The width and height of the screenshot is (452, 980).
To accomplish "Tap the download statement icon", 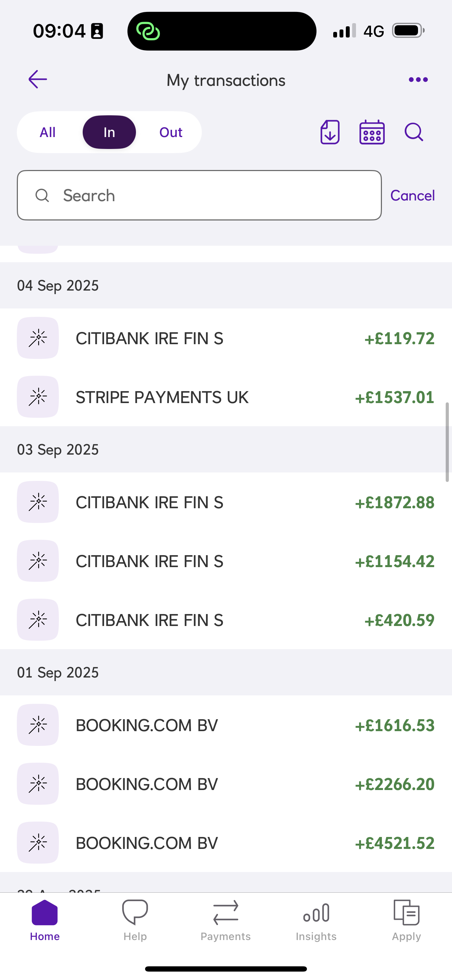I will click(x=330, y=132).
